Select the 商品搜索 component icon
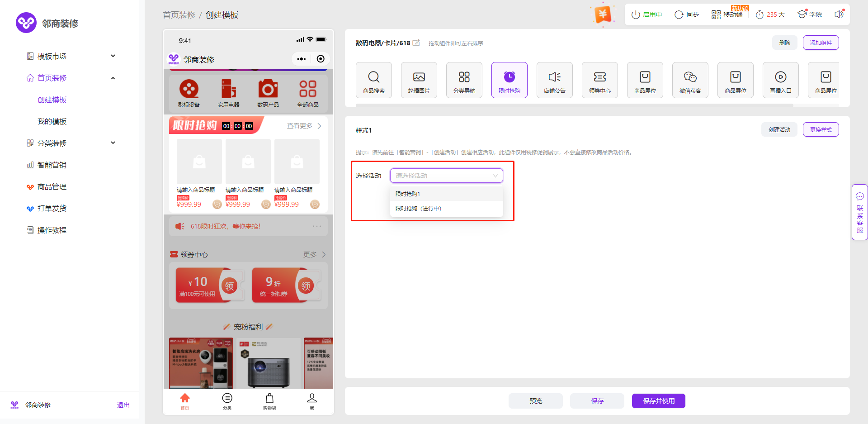Image resolution: width=868 pixels, height=424 pixels. coord(373,80)
